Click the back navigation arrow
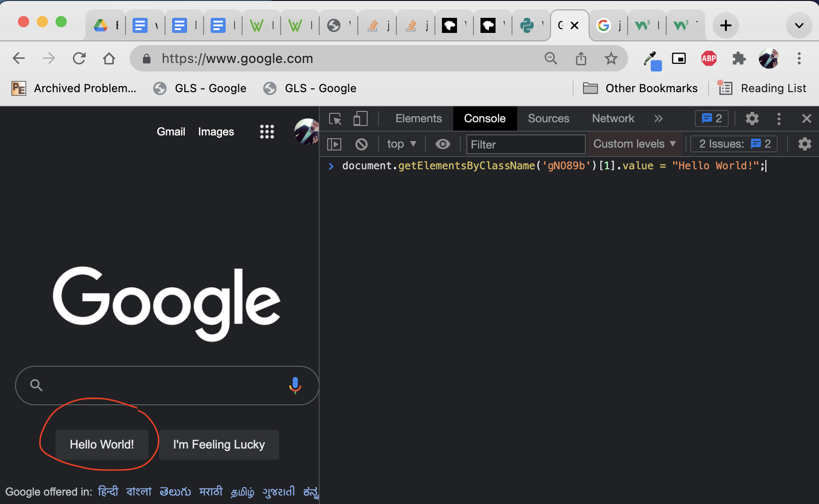The width and height of the screenshot is (819, 504). [19, 58]
